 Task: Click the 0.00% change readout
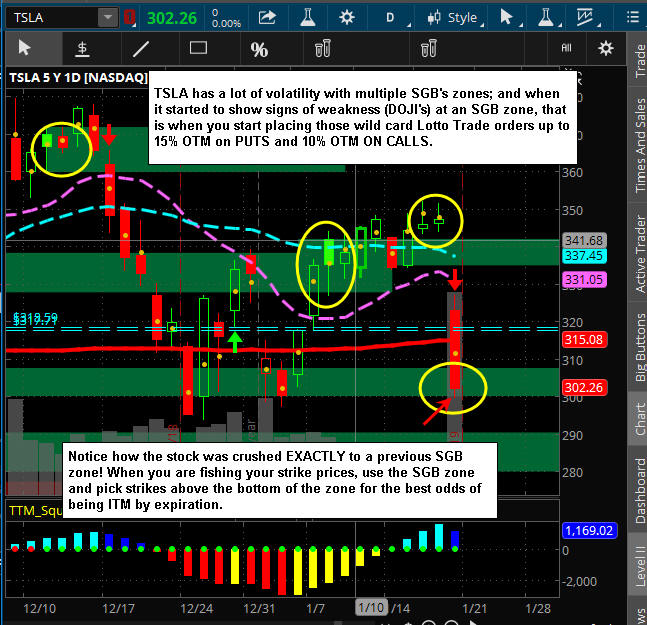[226, 24]
